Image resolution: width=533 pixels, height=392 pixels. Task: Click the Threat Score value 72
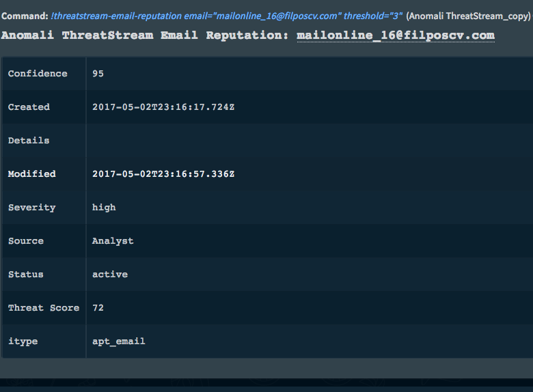click(98, 308)
